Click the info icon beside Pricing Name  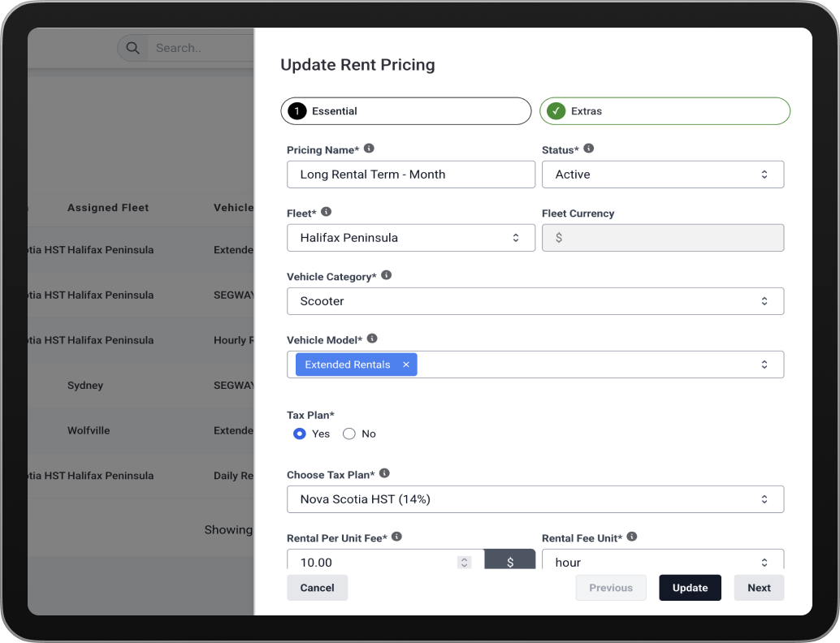coord(369,149)
